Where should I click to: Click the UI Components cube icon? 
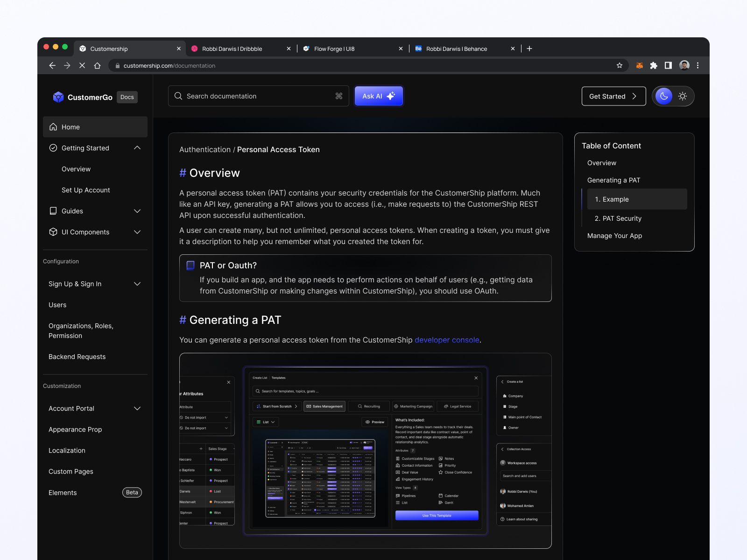[53, 232]
